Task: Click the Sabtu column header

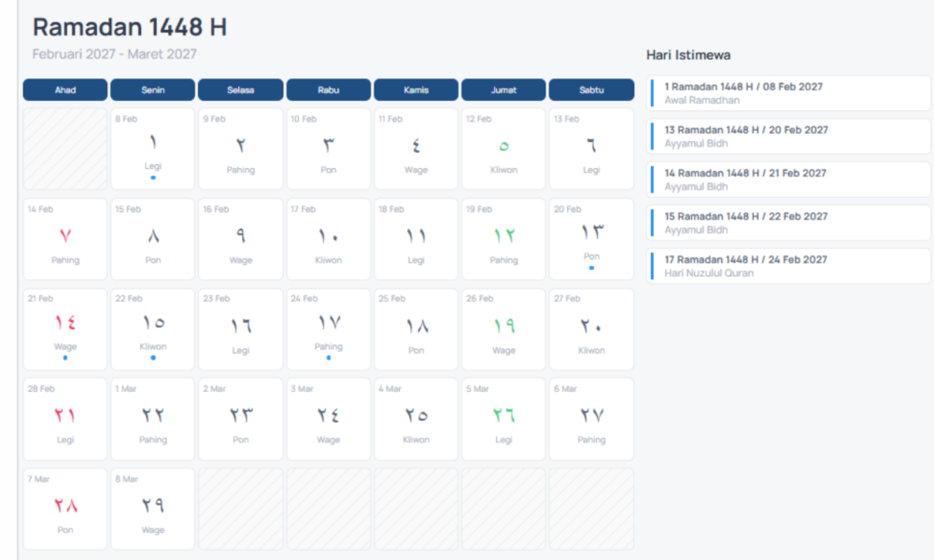Action: [x=591, y=90]
